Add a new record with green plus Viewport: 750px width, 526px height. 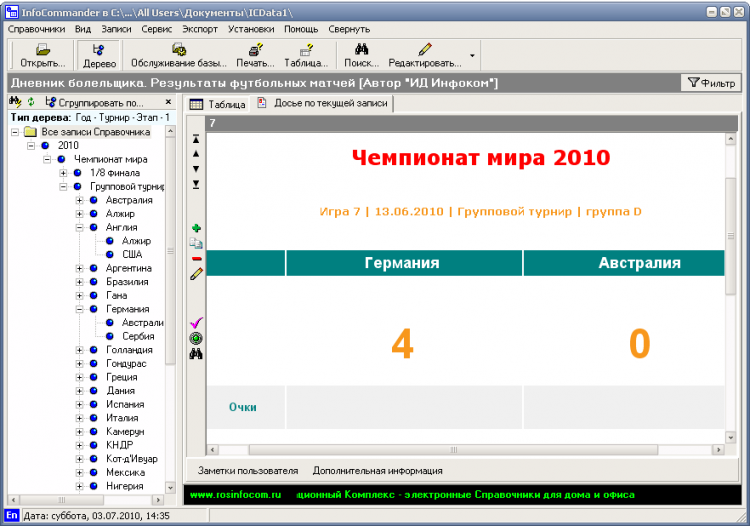tap(196, 228)
